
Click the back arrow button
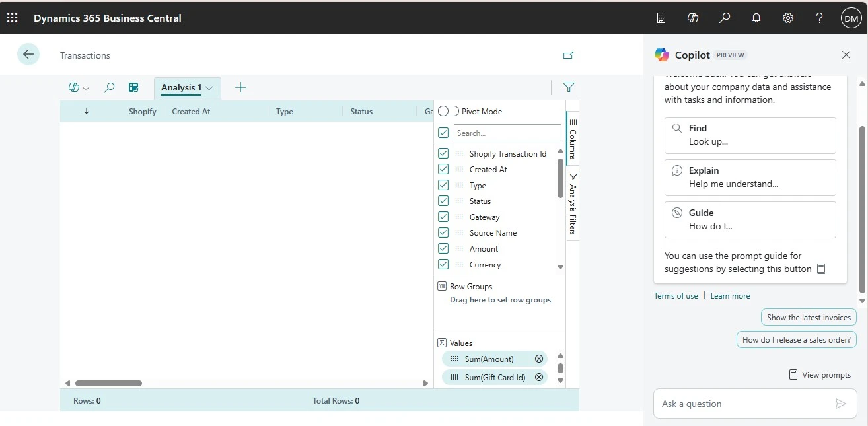[x=28, y=55]
